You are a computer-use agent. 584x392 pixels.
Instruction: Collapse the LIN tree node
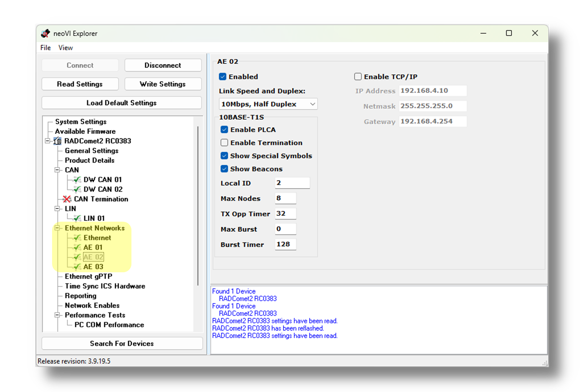click(57, 209)
